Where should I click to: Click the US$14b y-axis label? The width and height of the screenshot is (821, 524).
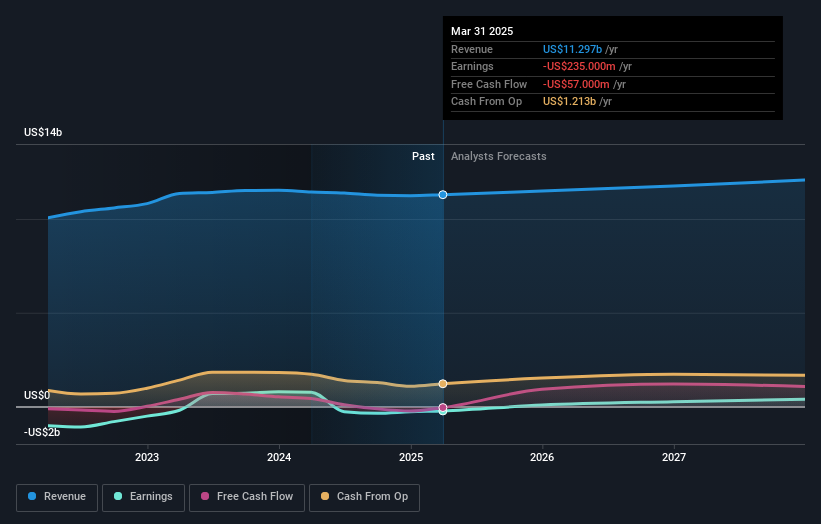coord(43,132)
